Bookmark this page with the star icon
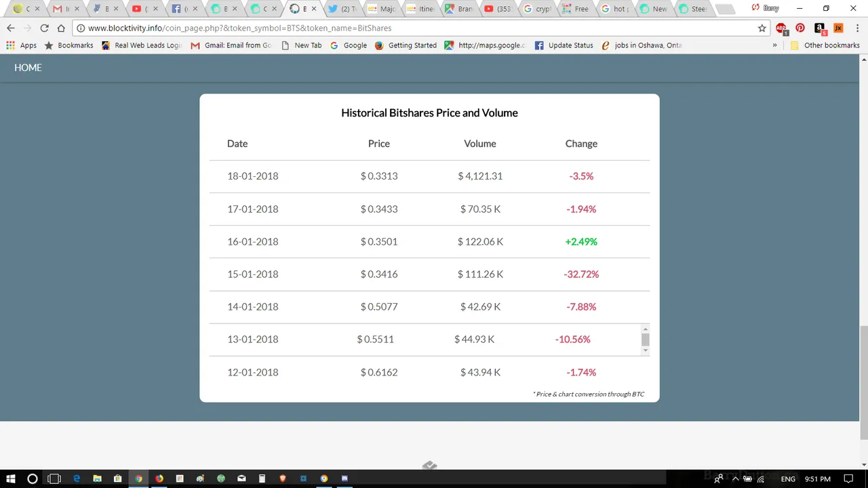The height and width of the screenshot is (488, 868). click(762, 28)
